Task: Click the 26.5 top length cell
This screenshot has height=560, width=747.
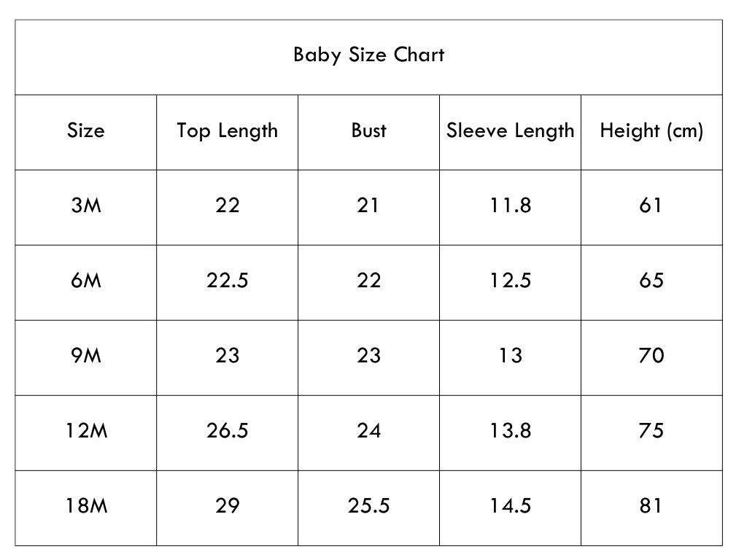Action: (x=228, y=430)
